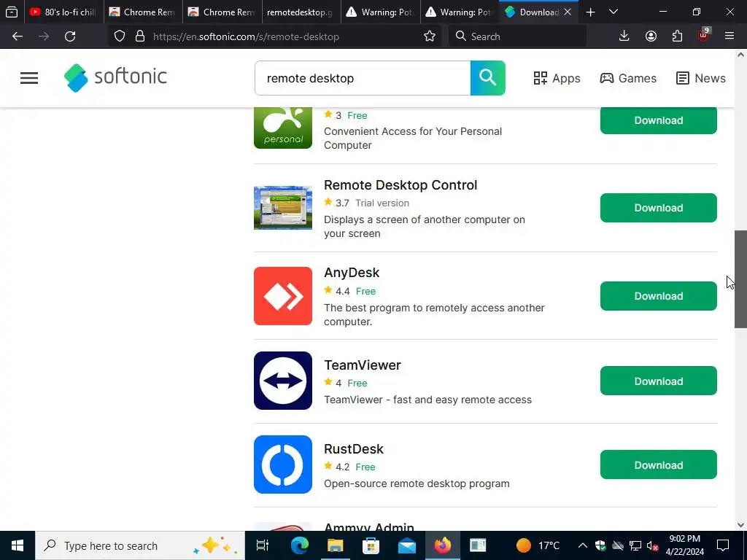The image size is (747, 560).
Task: Click the browser forward arrow
Action: tap(44, 36)
